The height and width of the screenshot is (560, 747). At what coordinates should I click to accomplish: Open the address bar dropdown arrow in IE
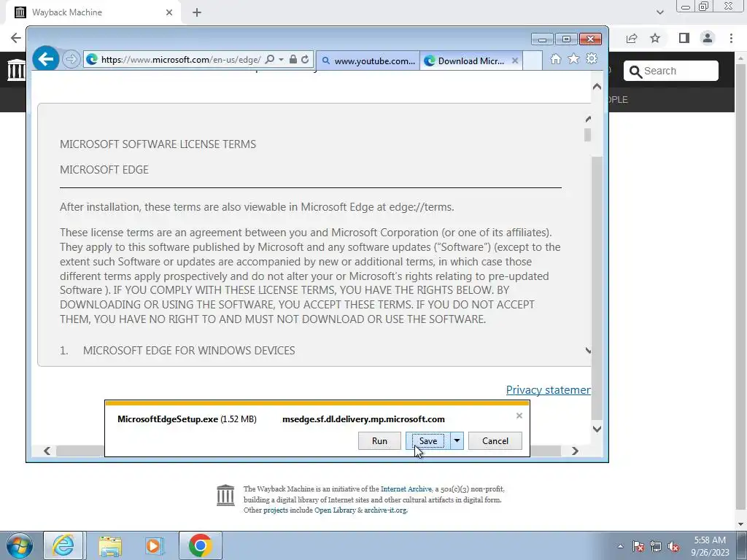[281, 60]
